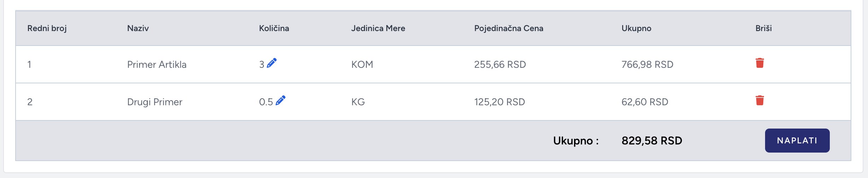Click the 255,66 RSD unit price
The image size is (868, 178).
(500, 64)
